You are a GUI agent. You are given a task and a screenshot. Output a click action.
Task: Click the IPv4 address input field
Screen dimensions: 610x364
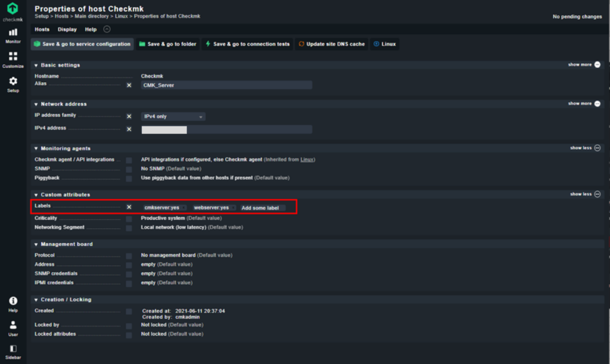point(226,129)
